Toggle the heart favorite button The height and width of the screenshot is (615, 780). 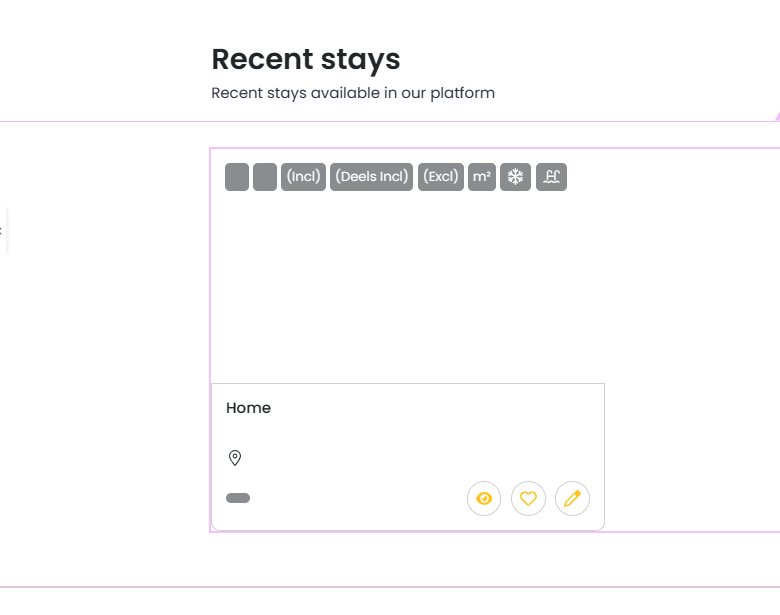coord(528,498)
